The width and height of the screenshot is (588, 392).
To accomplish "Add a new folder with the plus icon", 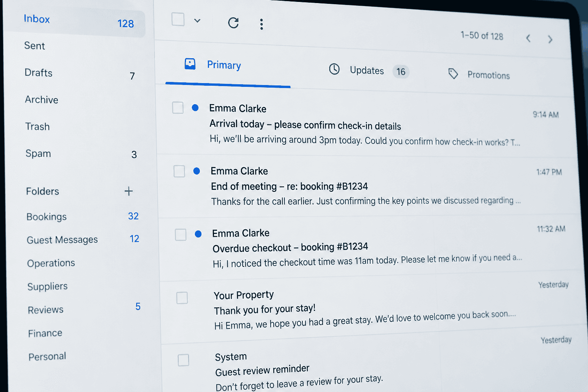I will (x=129, y=191).
